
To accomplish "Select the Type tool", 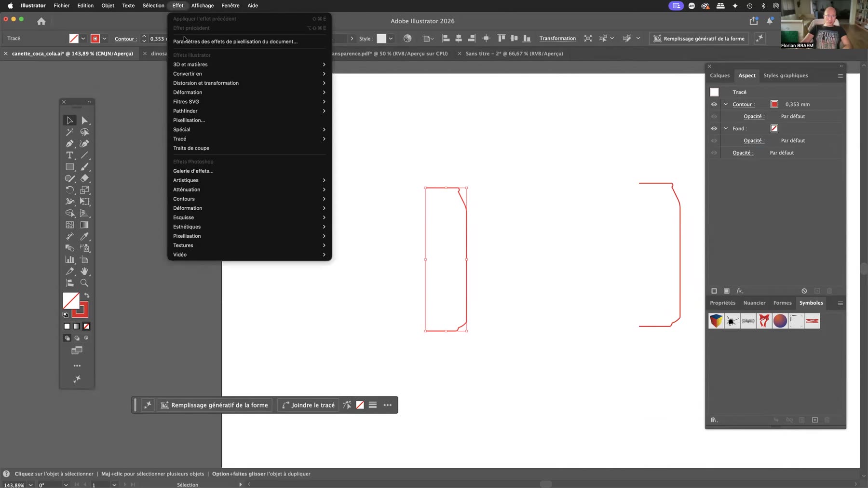I will [70, 155].
